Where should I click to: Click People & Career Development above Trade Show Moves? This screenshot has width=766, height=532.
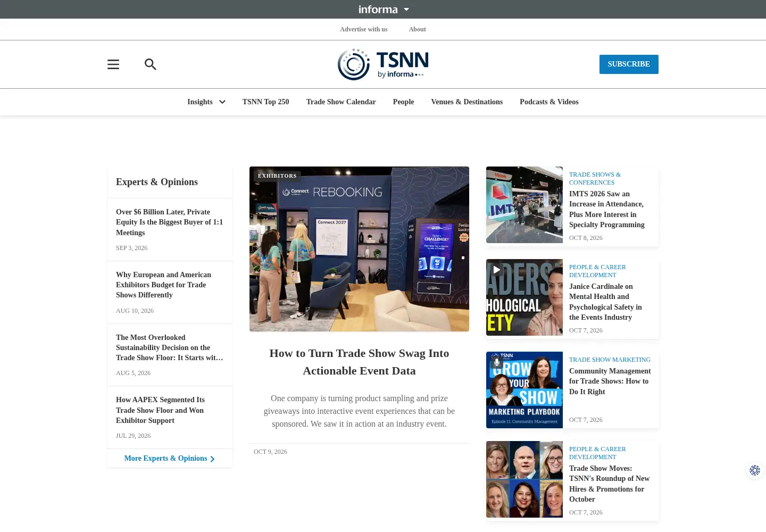point(597,453)
